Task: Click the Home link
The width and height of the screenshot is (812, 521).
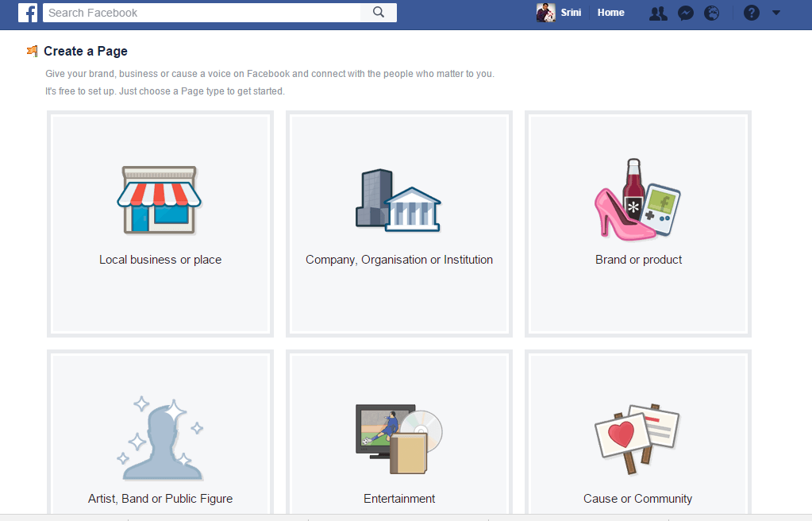Action: 610,13
